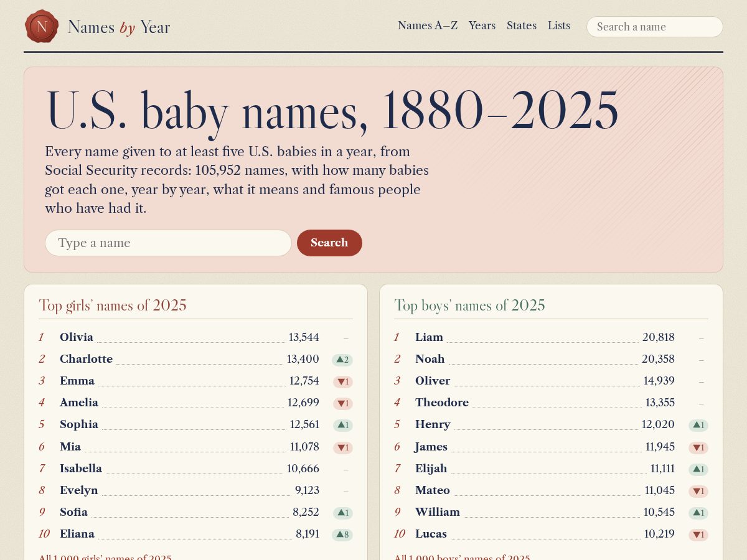Click the red Search button
The width and height of the screenshot is (747, 560).
coord(329,243)
